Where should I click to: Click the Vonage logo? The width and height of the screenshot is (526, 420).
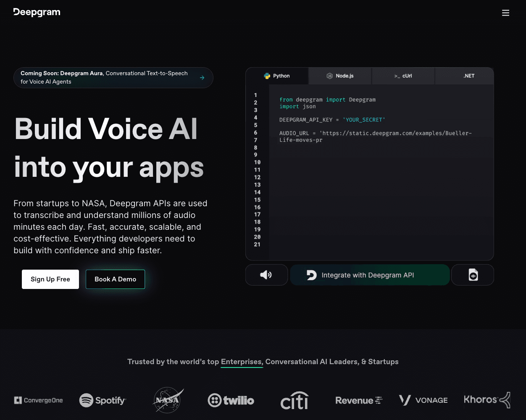pos(423,400)
